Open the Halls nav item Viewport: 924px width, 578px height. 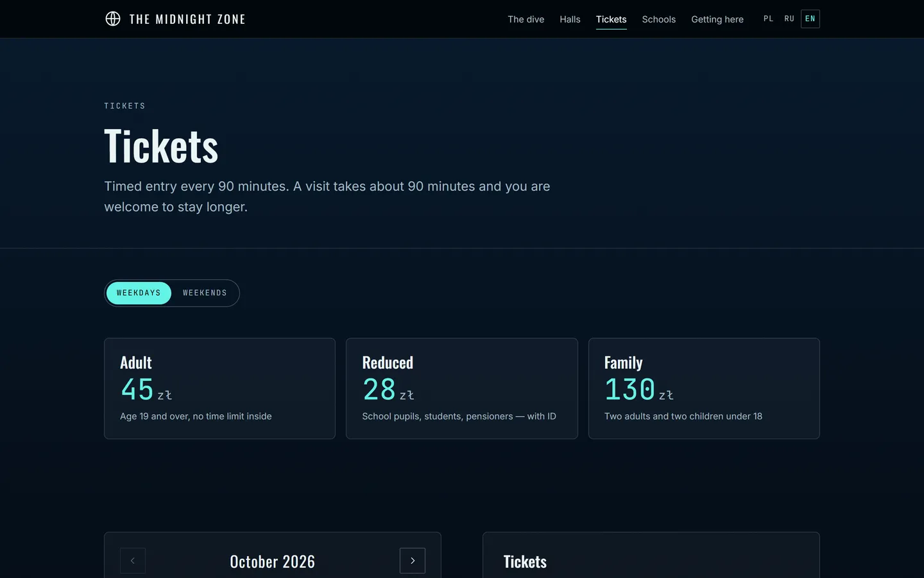(570, 19)
